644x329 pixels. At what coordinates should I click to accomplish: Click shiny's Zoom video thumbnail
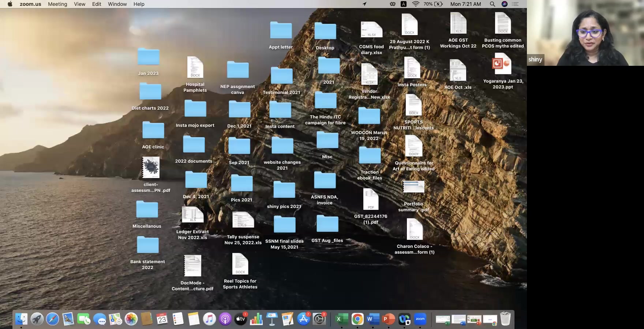(585, 33)
